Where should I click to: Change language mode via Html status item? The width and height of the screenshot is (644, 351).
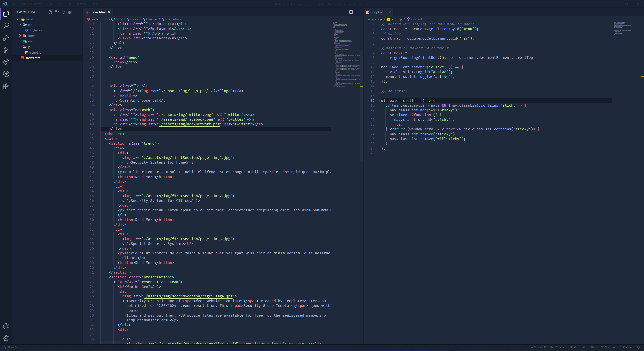coord(593,347)
